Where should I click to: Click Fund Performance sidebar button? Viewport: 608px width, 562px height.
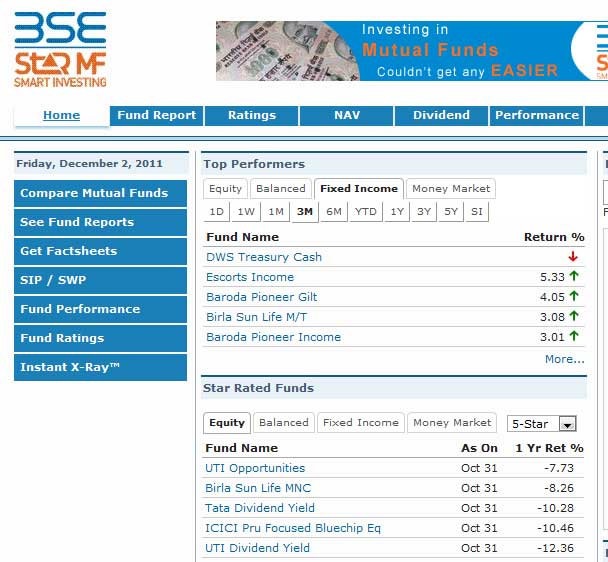click(x=100, y=309)
